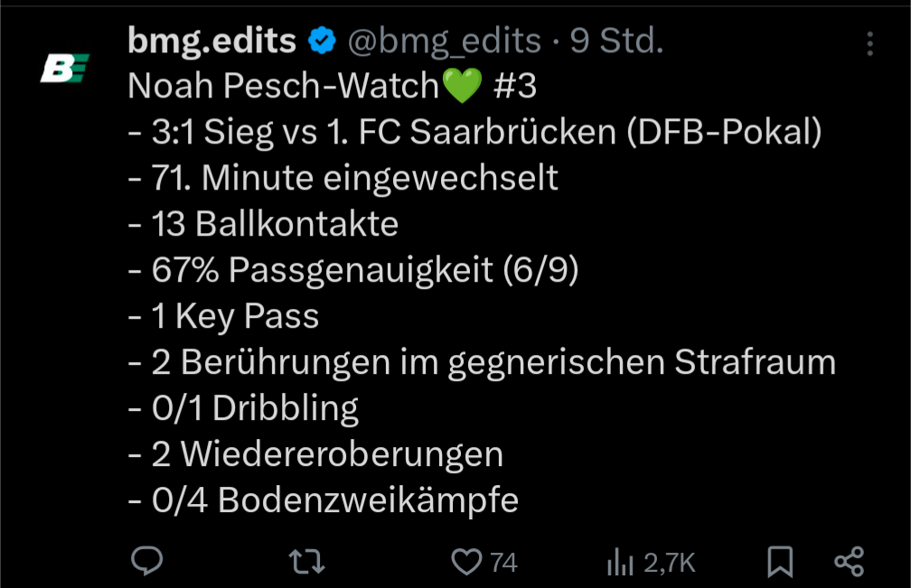Like the post with the heart icon

pos(466,562)
